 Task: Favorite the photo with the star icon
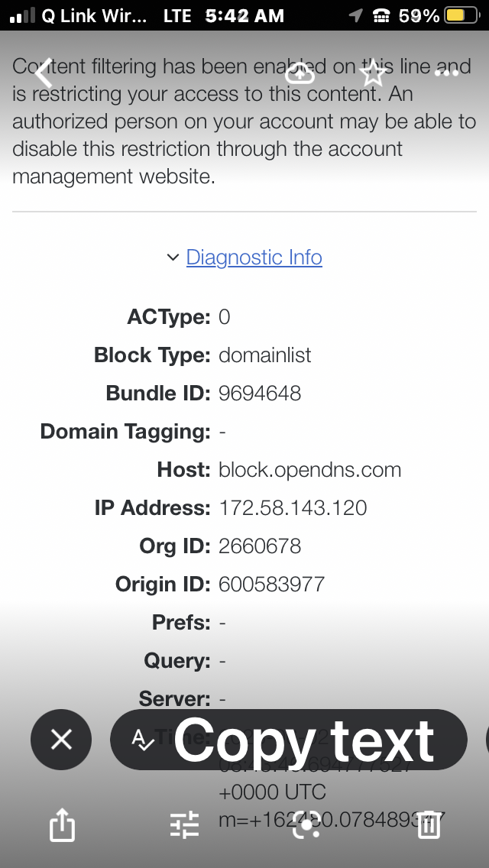click(x=372, y=74)
